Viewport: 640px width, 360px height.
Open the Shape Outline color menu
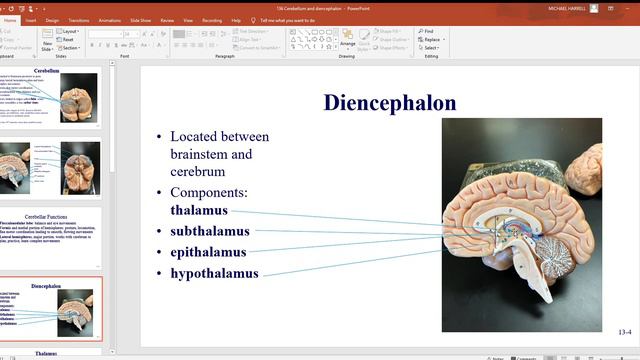tap(391, 40)
